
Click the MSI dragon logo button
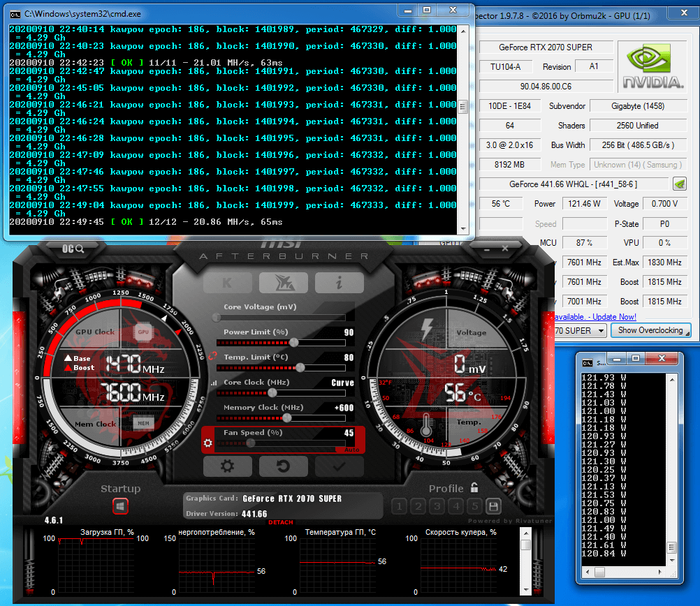click(283, 283)
